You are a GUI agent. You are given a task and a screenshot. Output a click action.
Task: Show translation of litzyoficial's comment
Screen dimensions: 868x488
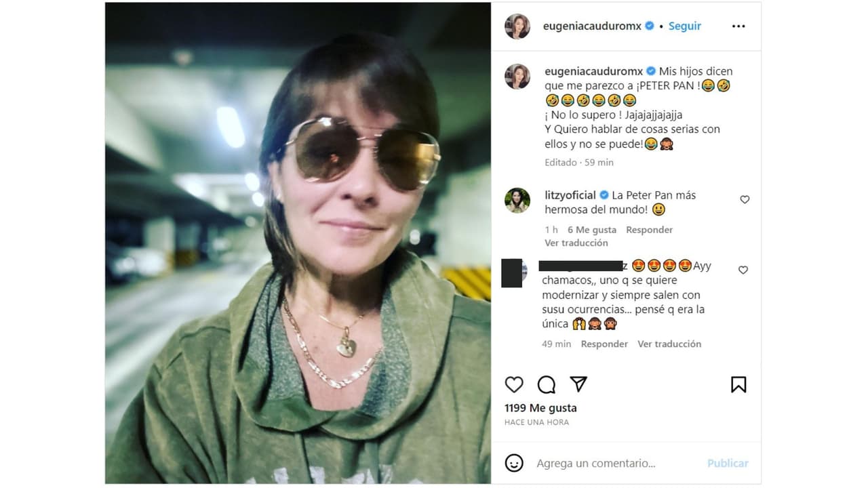click(x=576, y=243)
